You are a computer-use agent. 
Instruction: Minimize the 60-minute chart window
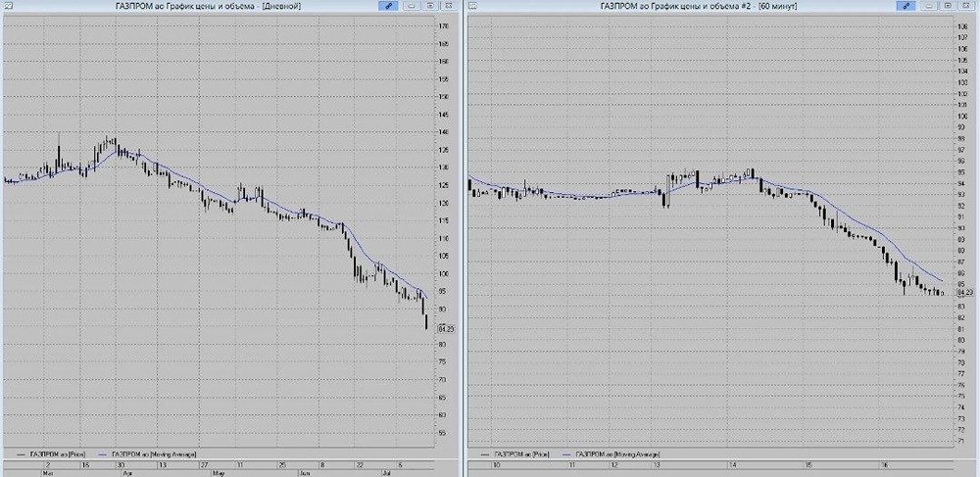tap(929, 6)
